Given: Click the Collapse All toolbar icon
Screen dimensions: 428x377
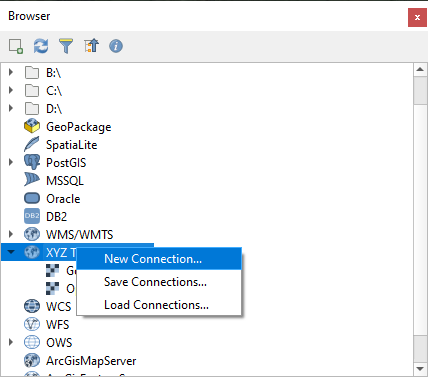Looking at the screenshot, I should [91, 46].
